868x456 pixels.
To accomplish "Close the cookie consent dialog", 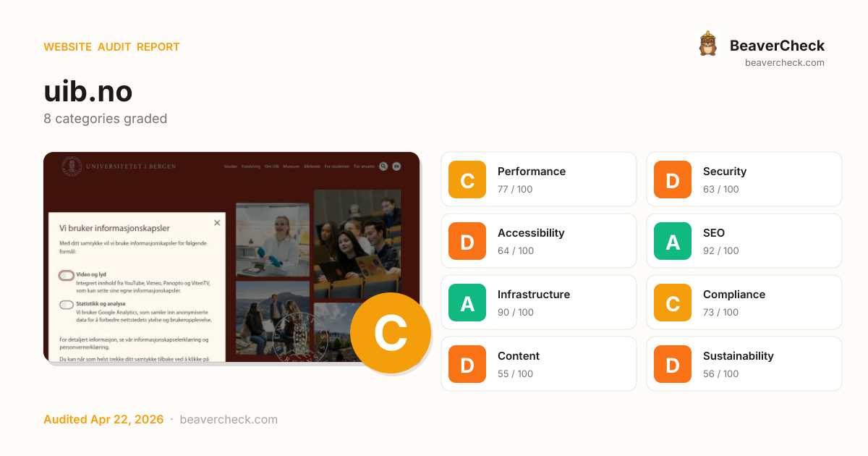I will [x=217, y=223].
